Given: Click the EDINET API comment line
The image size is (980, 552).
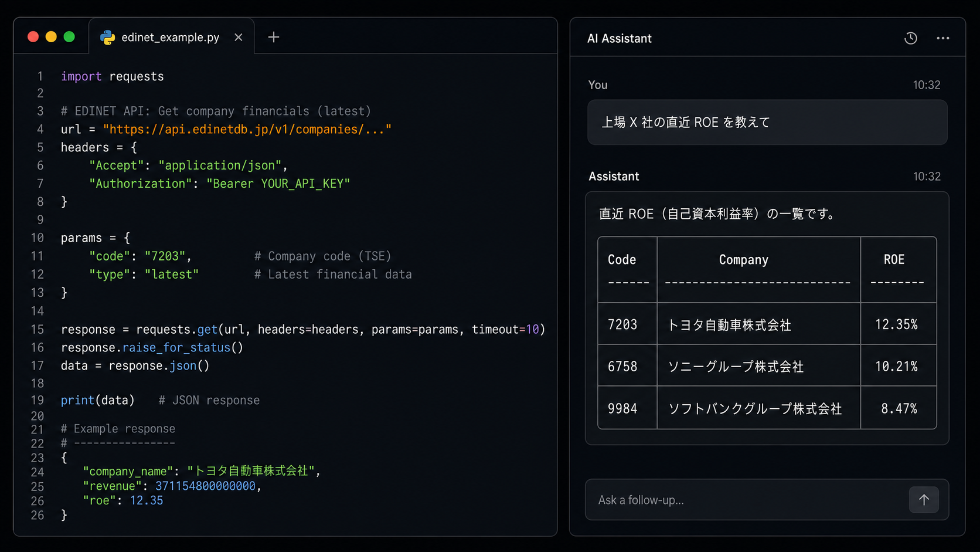Looking at the screenshot, I should click(216, 111).
